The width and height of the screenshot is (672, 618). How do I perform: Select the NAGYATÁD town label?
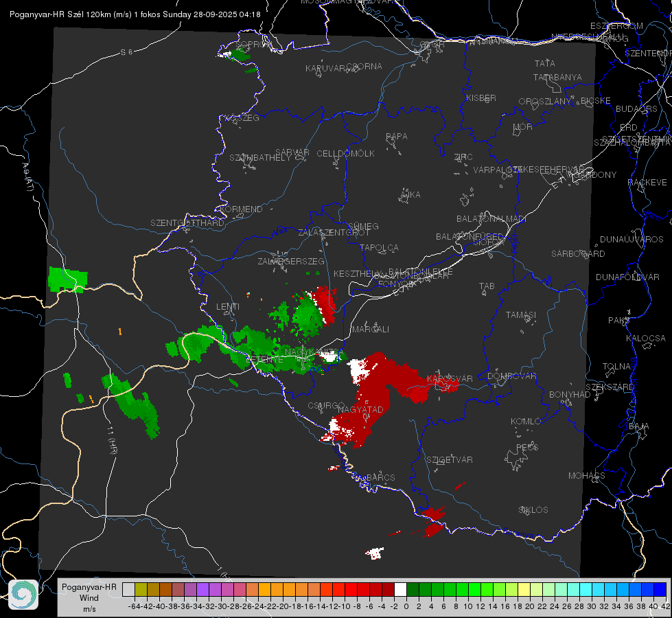[360, 409]
